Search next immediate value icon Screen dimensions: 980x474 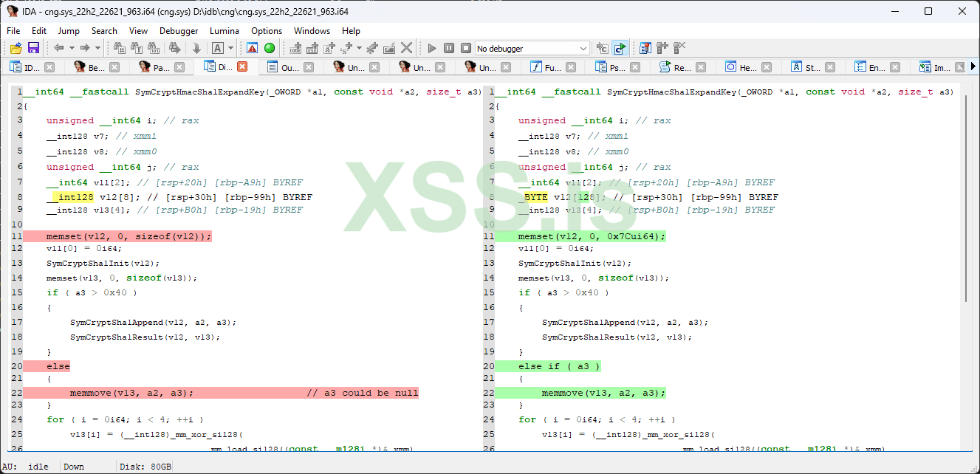153,47
